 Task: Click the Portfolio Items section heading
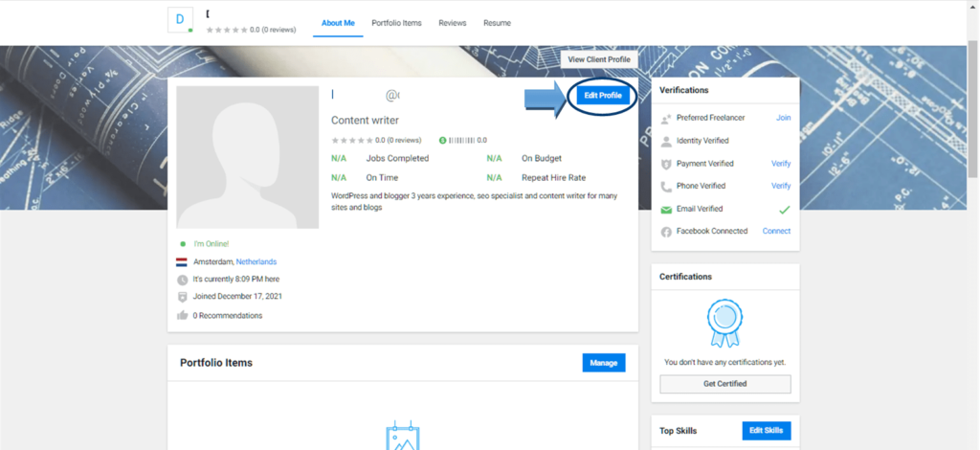(x=216, y=363)
